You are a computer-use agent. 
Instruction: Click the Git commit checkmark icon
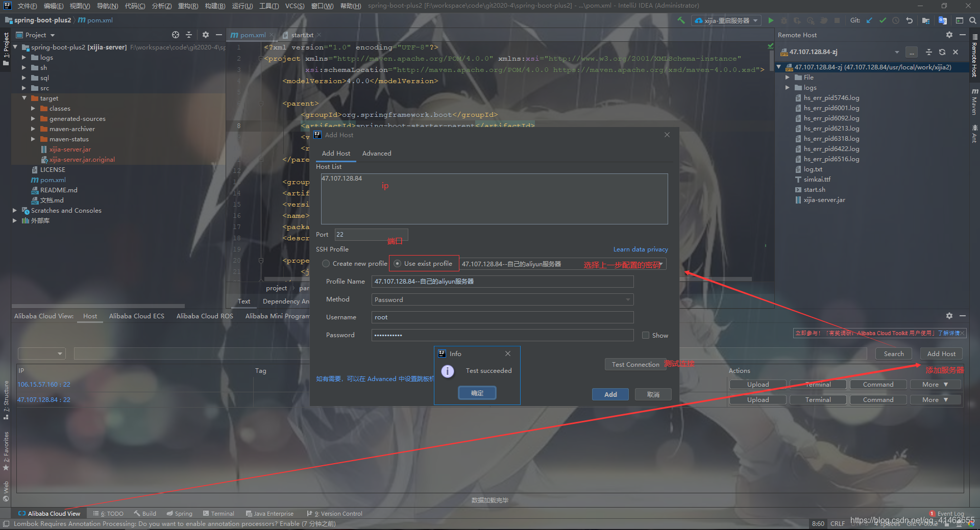click(883, 20)
